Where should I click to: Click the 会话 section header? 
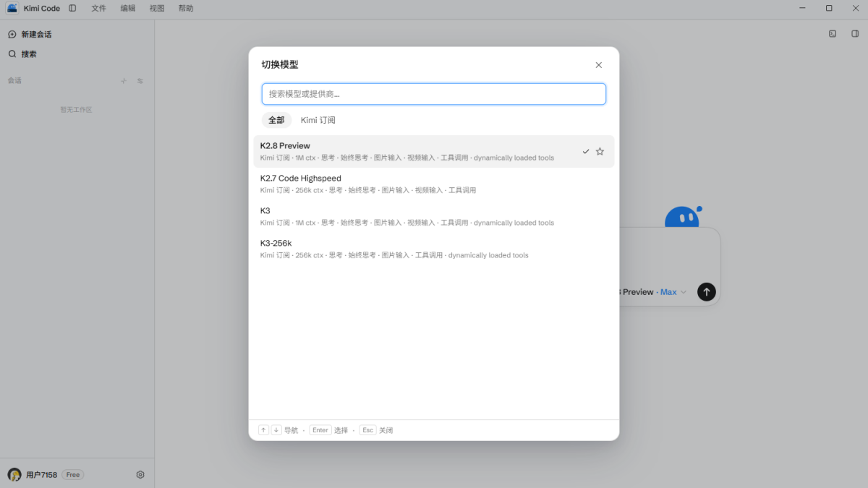pos(14,81)
